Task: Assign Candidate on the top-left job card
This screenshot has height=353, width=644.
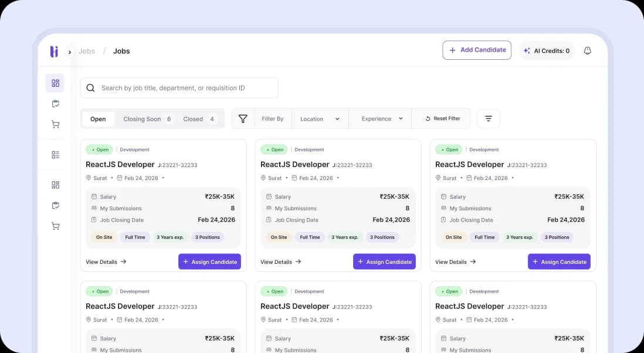Action: coord(209,262)
